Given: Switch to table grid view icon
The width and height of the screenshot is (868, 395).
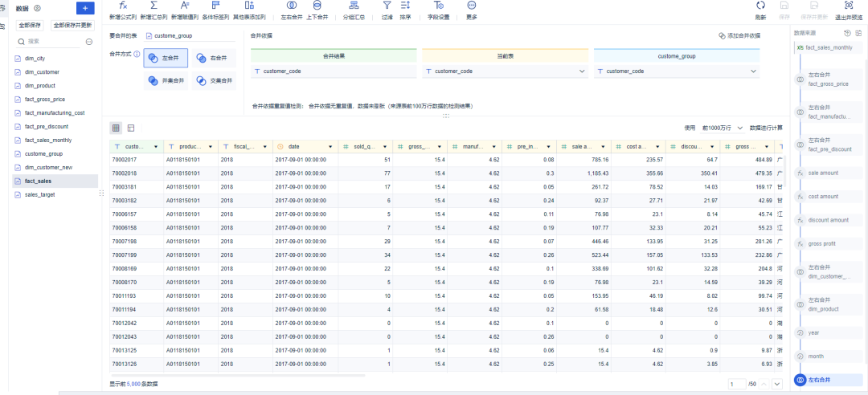Looking at the screenshot, I should coord(116,128).
